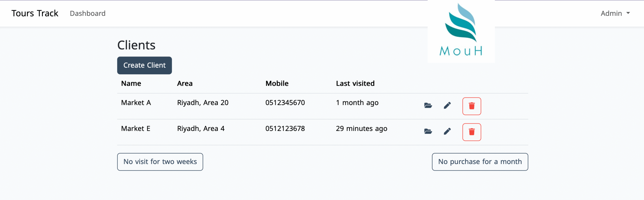The width and height of the screenshot is (644, 200).
Task: Click the Name column header
Action: 131,83
